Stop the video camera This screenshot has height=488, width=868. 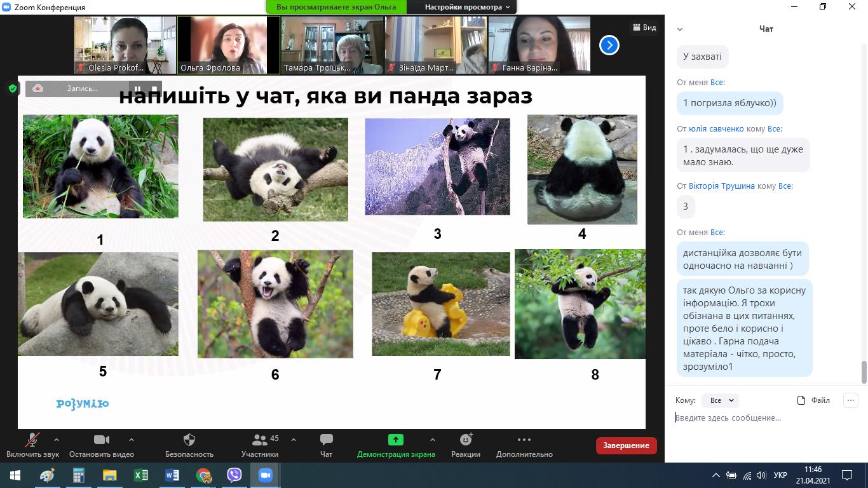pyautogui.click(x=102, y=440)
